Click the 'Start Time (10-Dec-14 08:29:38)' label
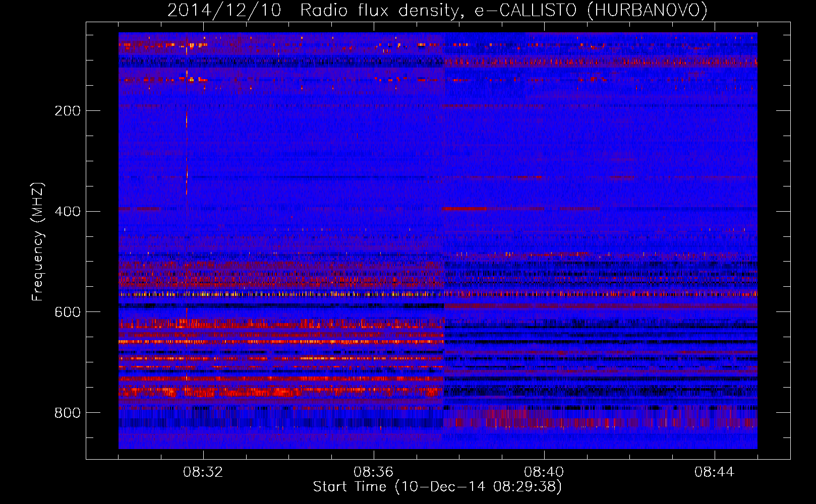Screen dimensions: 816x504 click(x=437, y=487)
